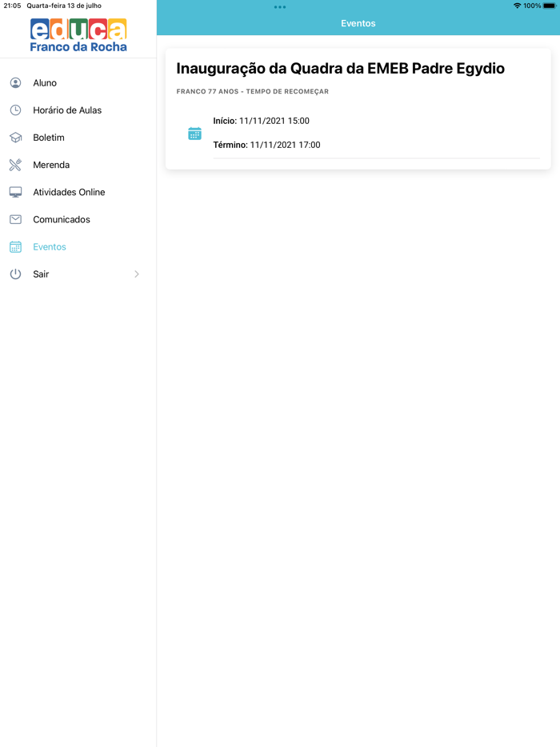Expand the chevron next to Sair
The height and width of the screenshot is (747, 560).
coord(137,274)
